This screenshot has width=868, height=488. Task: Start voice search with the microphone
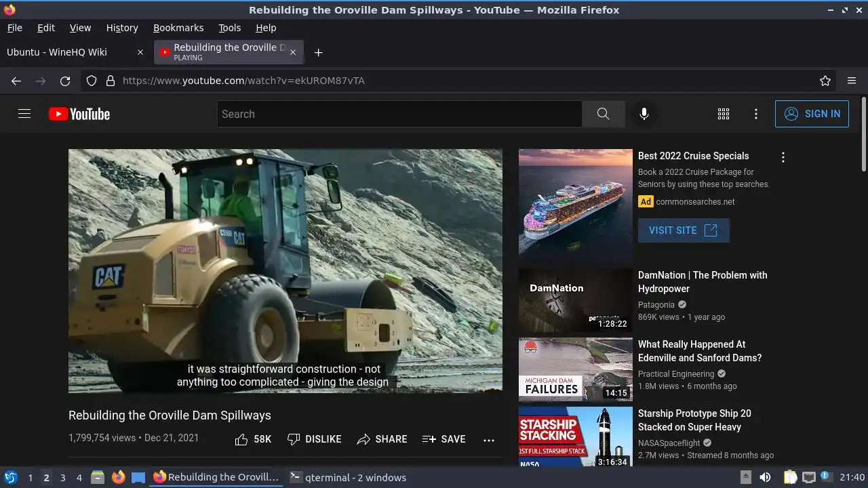pyautogui.click(x=644, y=114)
